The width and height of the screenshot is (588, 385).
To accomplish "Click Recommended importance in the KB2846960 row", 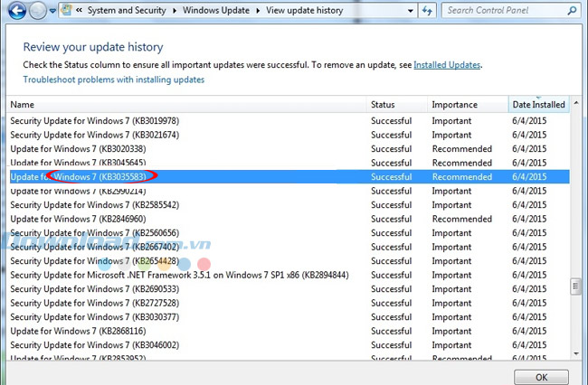I will tap(462, 219).
